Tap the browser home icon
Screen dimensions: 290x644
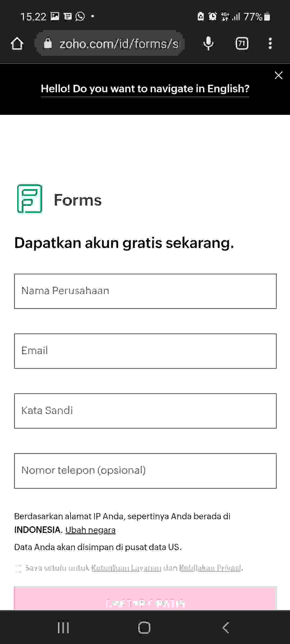click(17, 43)
